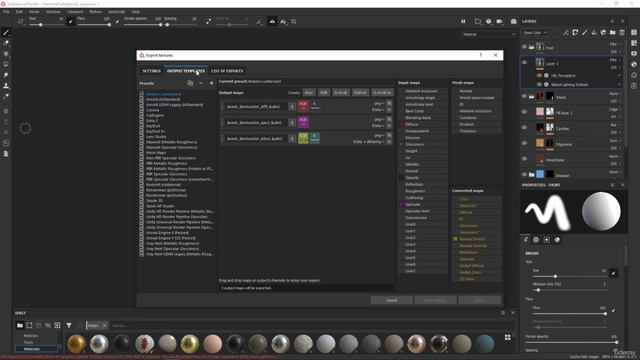
Task: Adjust the brush Size slider in Properties panel
Action: (569, 276)
